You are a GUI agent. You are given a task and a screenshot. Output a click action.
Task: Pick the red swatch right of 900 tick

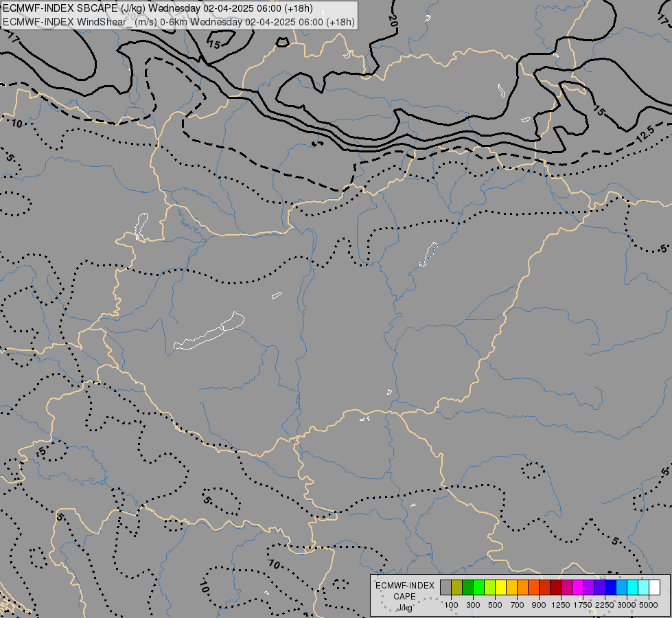(545, 587)
